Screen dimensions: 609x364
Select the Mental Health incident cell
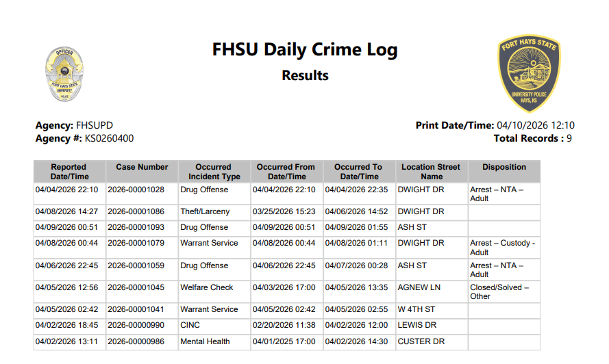205,341
